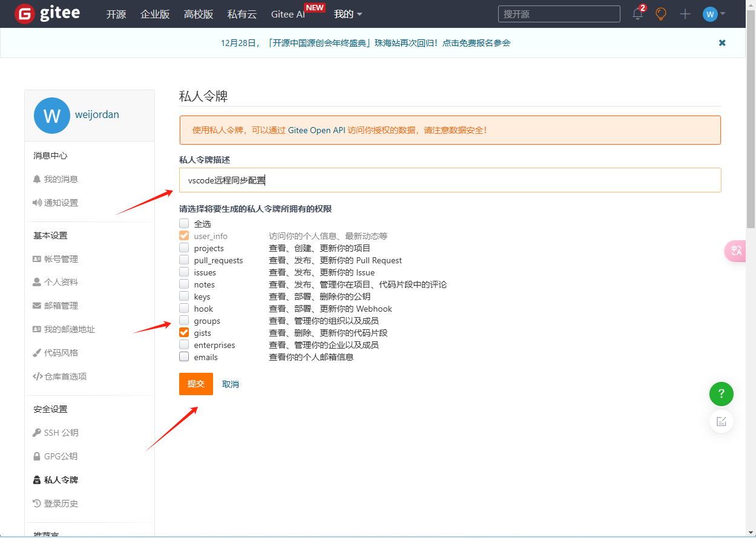Open the 私有云 navigation item
Screen dimensions: 756x538
[242, 14]
